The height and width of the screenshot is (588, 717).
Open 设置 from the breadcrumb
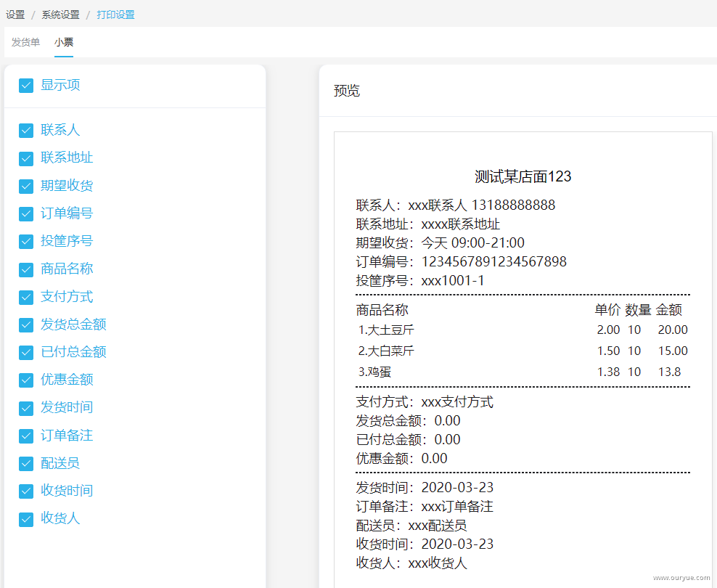15,15
